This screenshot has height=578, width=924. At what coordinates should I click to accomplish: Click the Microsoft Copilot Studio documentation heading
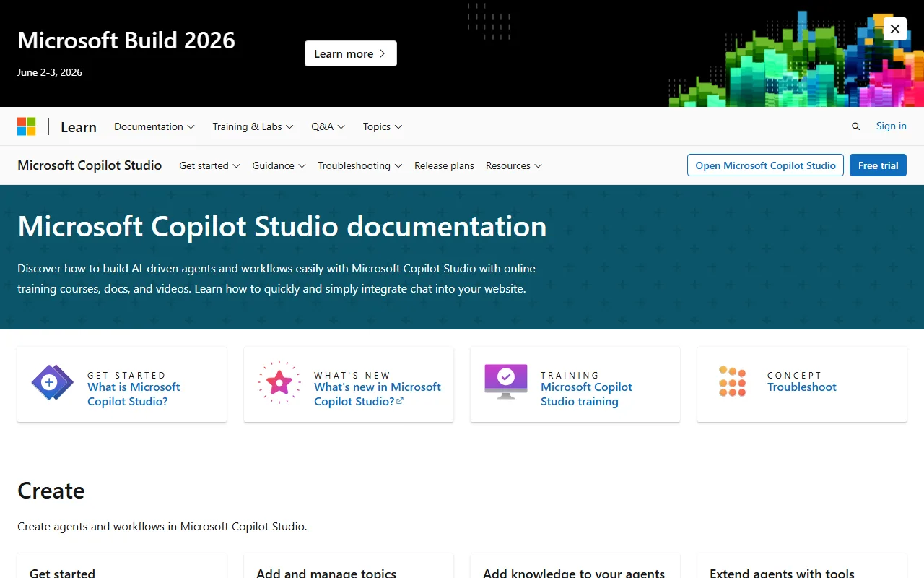point(282,226)
